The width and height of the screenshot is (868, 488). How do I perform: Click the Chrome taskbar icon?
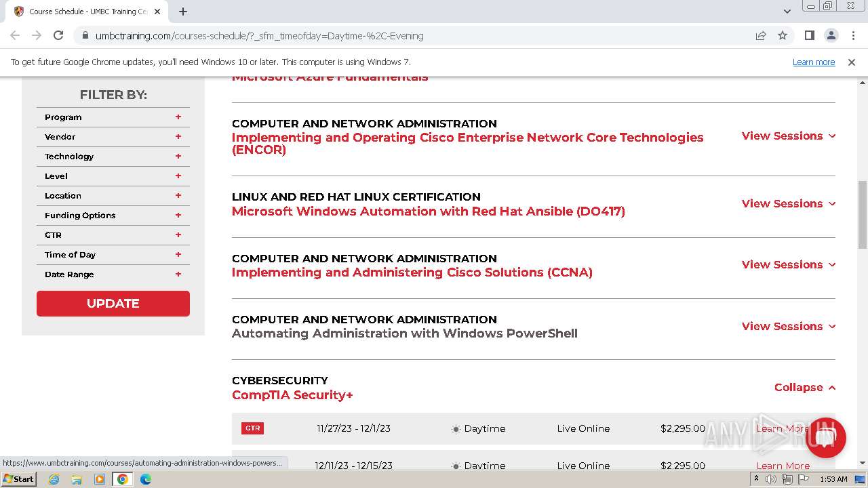point(123,479)
